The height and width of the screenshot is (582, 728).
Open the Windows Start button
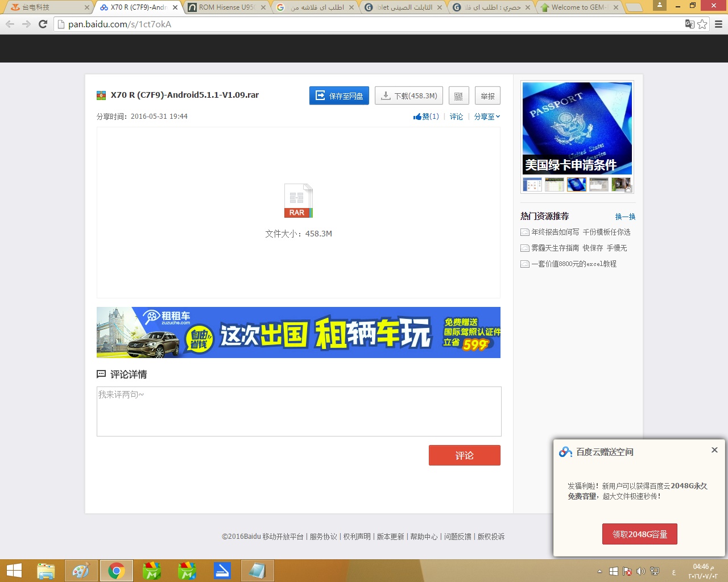pyautogui.click(x=14, y=571)
